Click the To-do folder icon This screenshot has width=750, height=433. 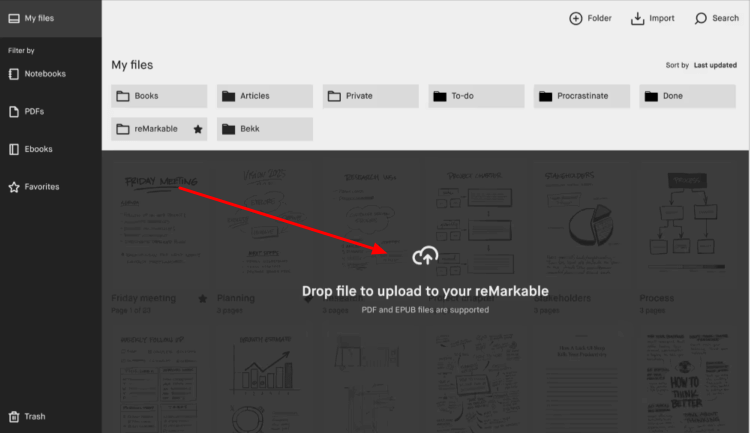440,96
